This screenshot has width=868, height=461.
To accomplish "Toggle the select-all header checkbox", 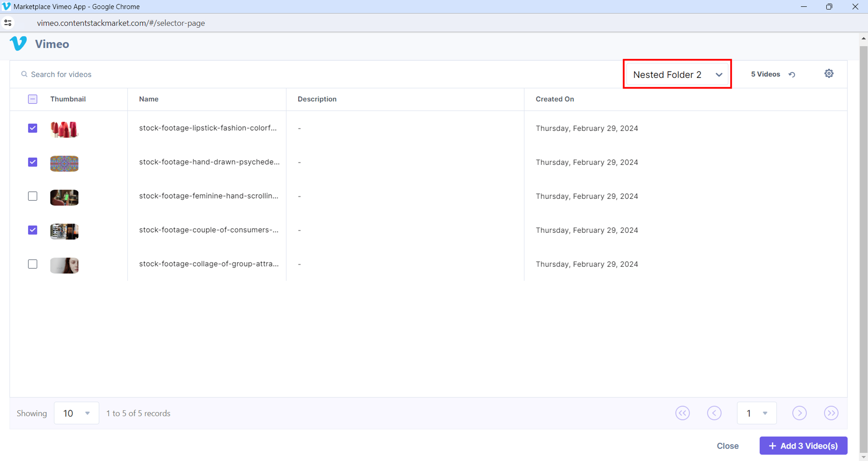I will pos(33,99).
